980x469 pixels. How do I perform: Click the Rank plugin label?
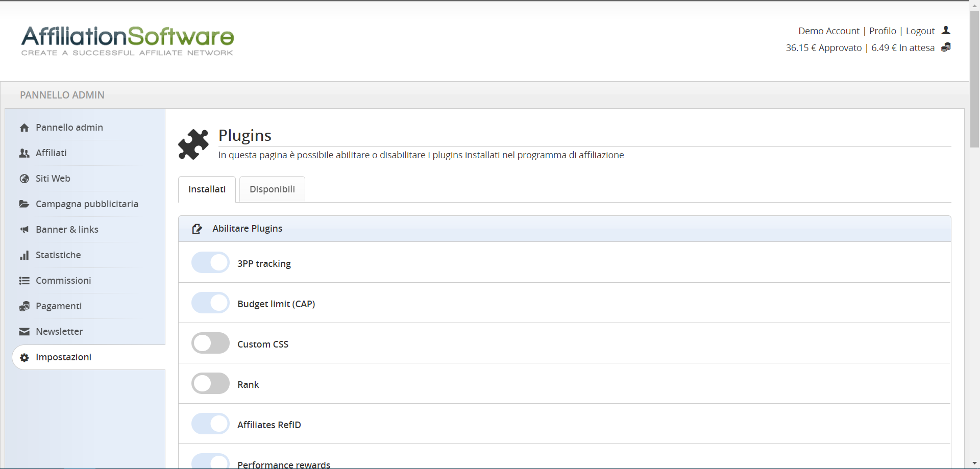pos(248,385)
